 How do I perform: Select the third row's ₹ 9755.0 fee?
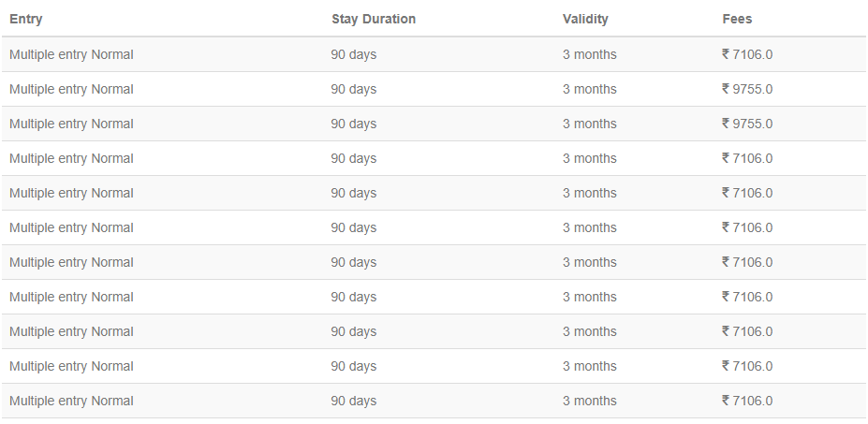coord(747,124)
